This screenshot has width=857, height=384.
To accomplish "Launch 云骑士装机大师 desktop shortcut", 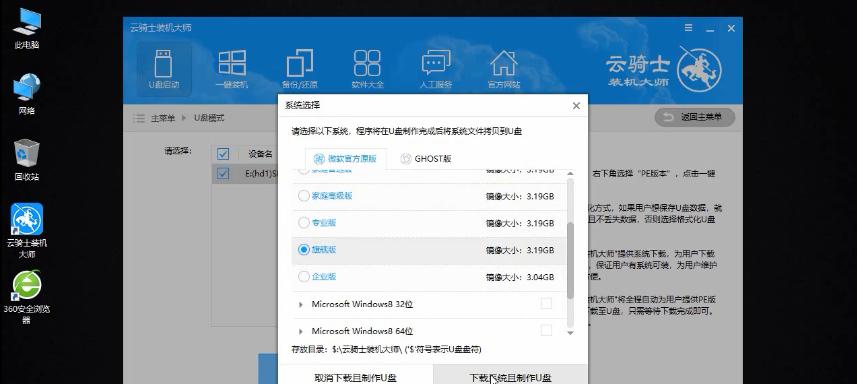I will coord(27,232).
